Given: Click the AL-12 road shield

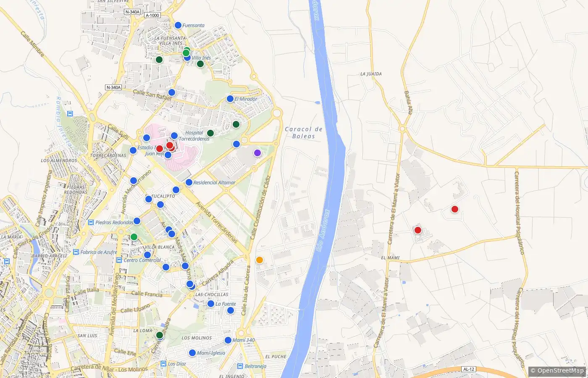Looking at the screenshot, I should click(x=468, y=369).
